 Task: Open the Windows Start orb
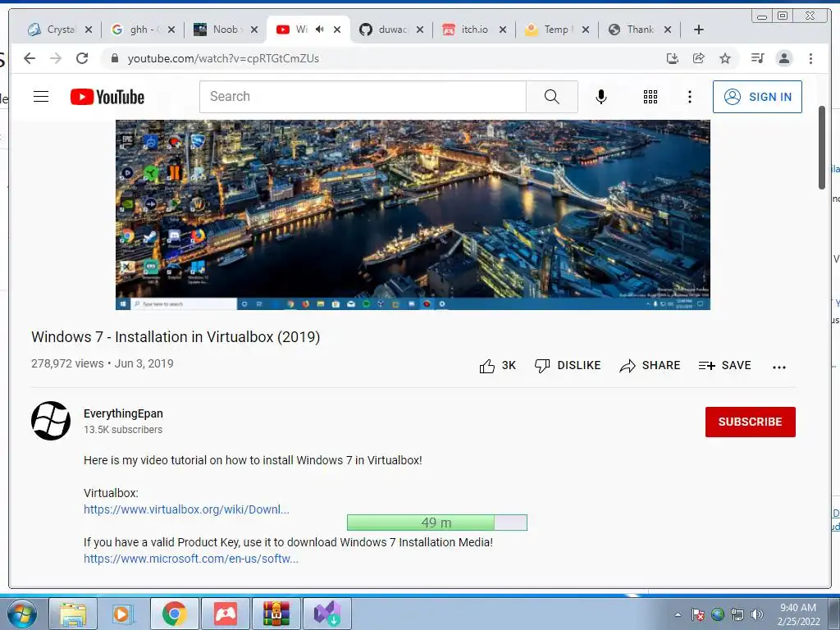[22, 614]
